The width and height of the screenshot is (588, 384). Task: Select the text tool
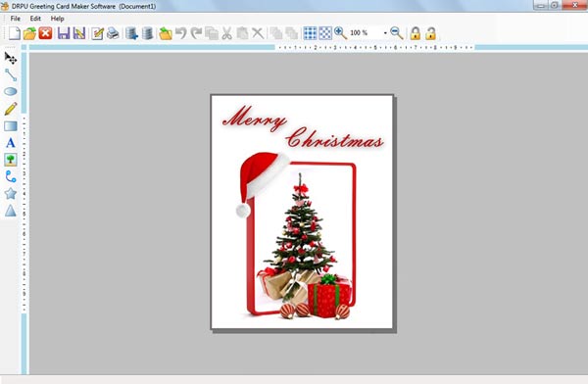(x=11, y=143)
